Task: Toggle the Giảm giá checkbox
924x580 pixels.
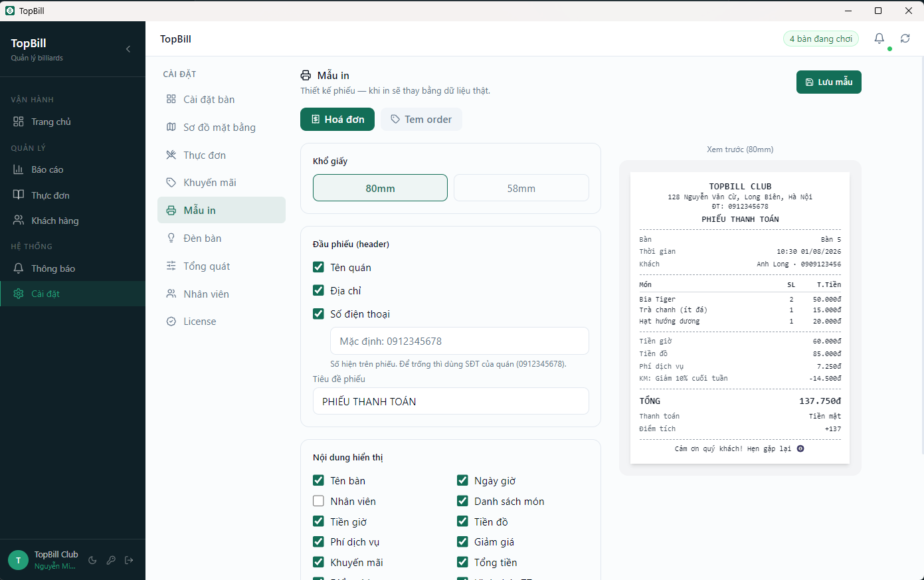Action: 462,541
